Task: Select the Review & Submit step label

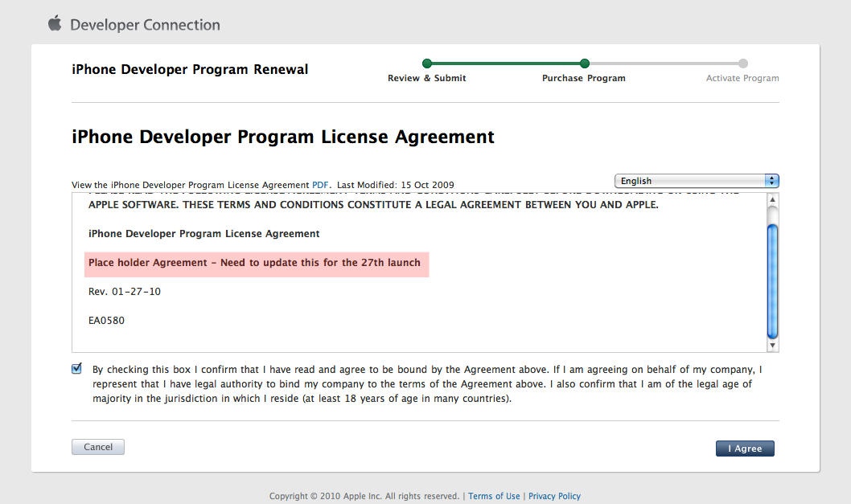Action: (426, 78)
